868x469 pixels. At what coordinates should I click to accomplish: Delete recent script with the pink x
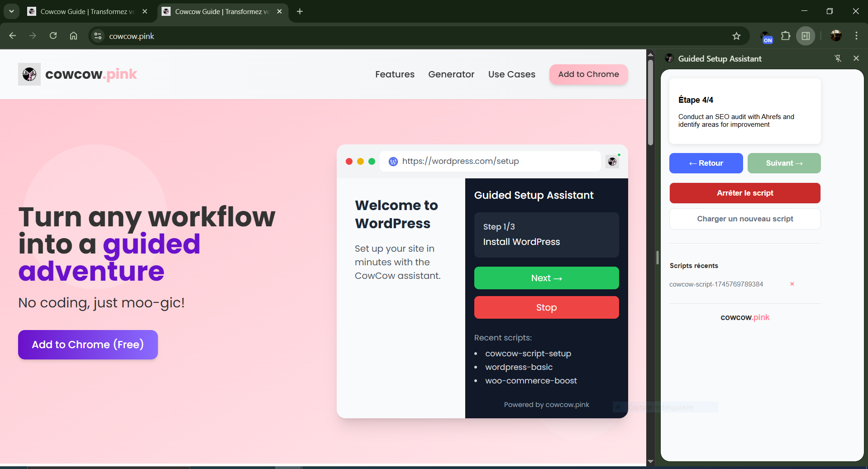pyautogui.click(x=792, y=284)
